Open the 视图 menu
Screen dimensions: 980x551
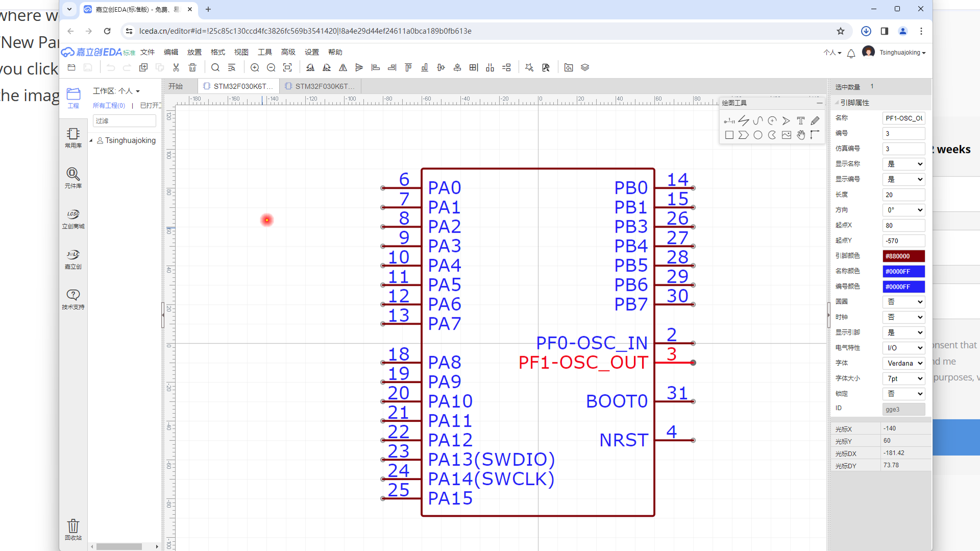point(241,52)
